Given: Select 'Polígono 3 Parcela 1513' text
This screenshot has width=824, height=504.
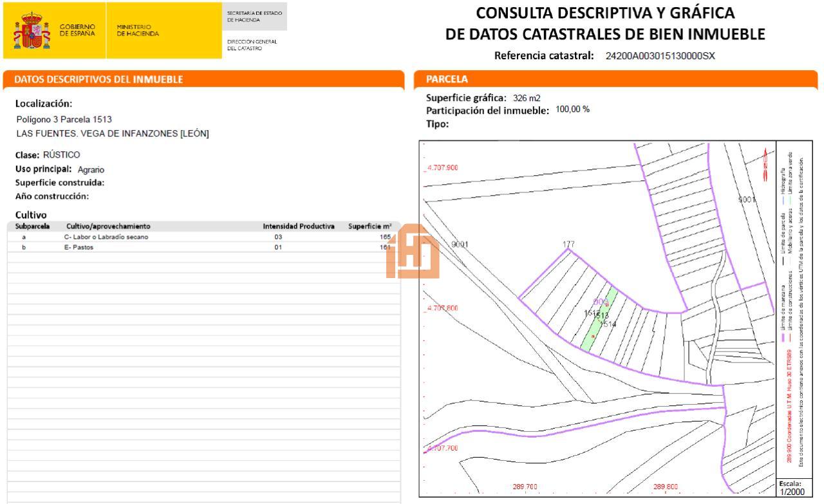Looking at the screenshot, I should [64, 119].
